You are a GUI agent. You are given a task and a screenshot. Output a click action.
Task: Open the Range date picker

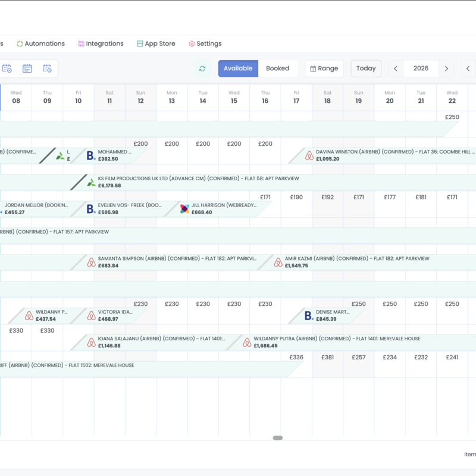[324, 68]
